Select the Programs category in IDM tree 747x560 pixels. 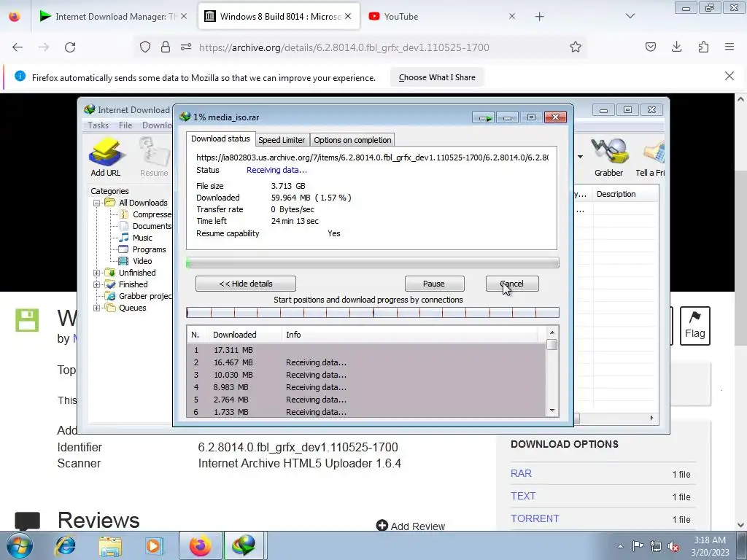coord(149,249)
